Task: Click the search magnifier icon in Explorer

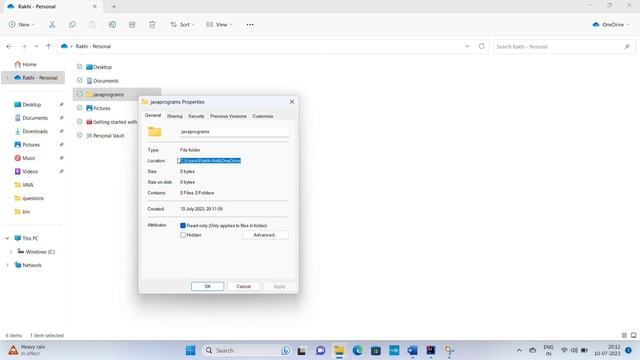Action: point(627,47)
